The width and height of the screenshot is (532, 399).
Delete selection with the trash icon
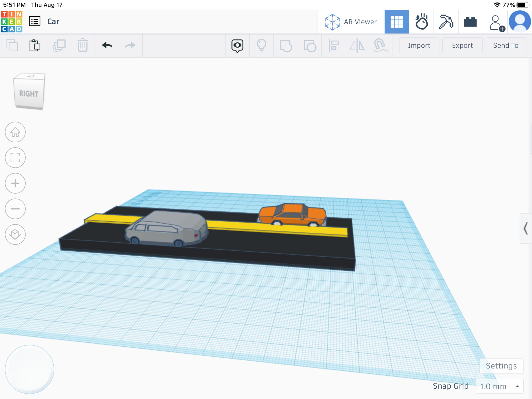coord(83,45)
